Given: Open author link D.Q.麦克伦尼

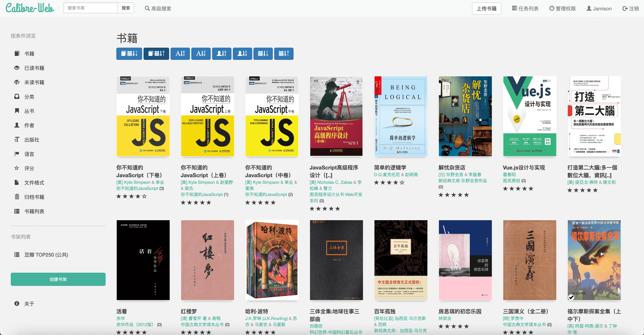Looking at the screenshot, I should 387,175.
